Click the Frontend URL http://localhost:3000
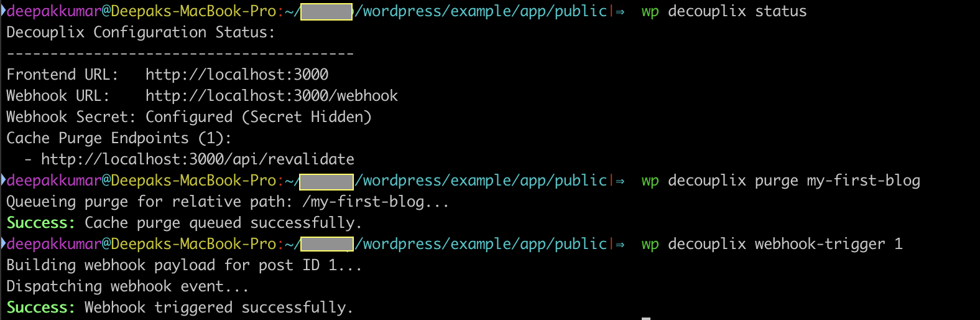The height and width of the screenshot is (320, 980). 237,75
